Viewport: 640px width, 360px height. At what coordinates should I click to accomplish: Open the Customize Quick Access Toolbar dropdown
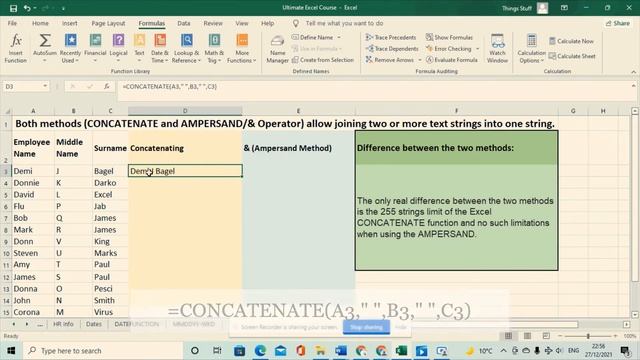[x=63, y=8]
